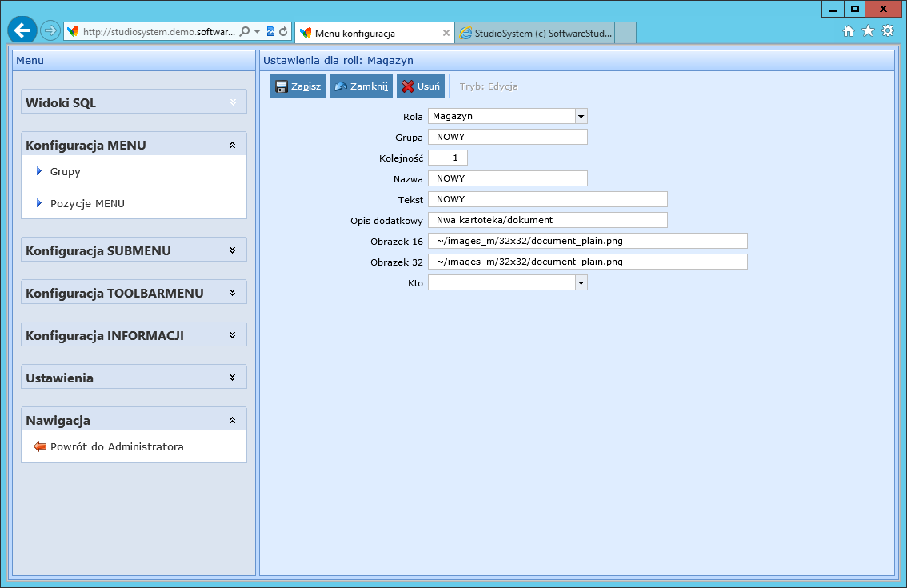Collapse the Nawigacja panel chevron
907x588 pixels.
click(233, 420)
